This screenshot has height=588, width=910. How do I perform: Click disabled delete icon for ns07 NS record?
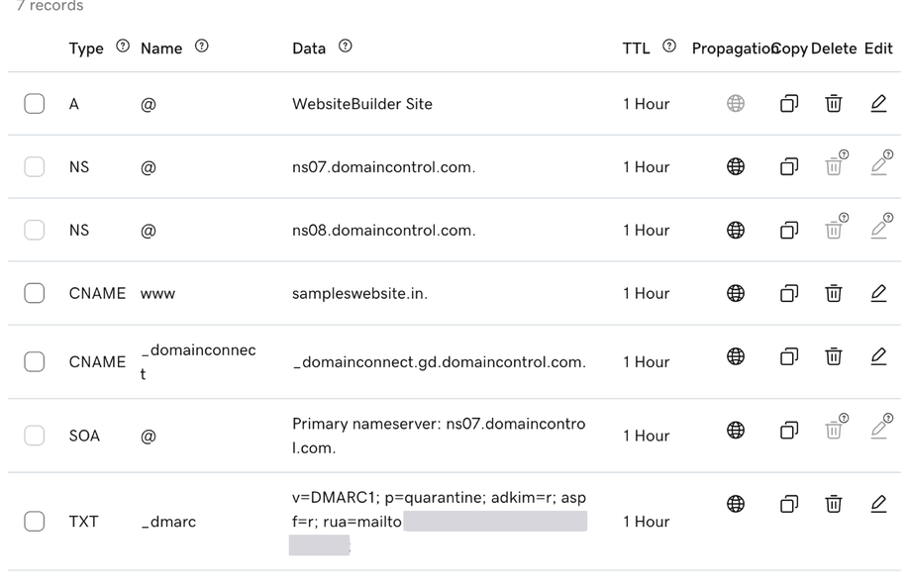pyautogui.click(x=834, y=166)
